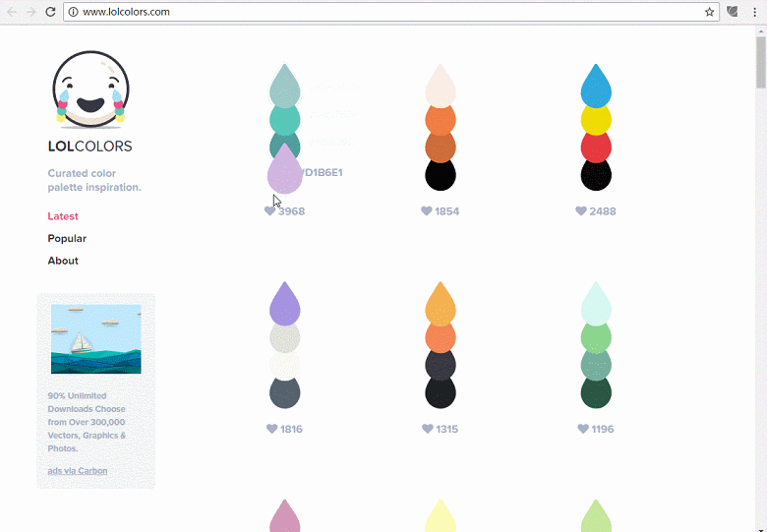The width and height of the screenshot is (767, 532).
Task: Select the pale mint top drop in 1196 palette
Action: tap(596, 306)
